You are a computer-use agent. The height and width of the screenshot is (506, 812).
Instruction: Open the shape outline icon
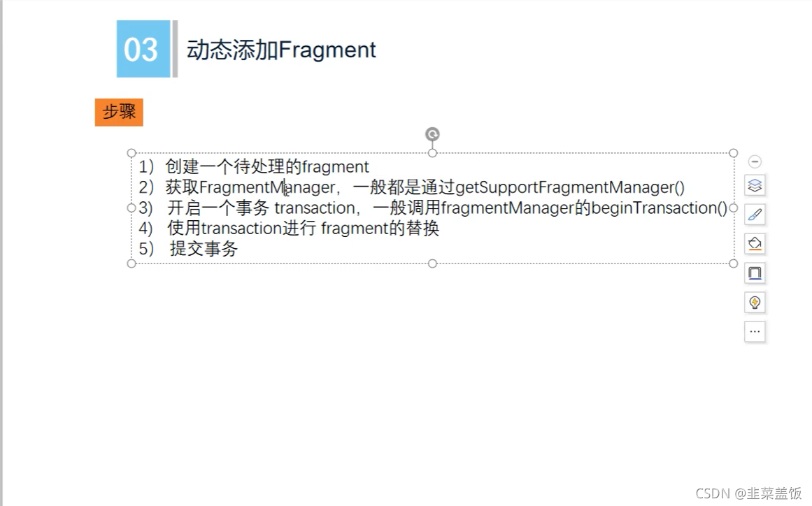tap(755, 273)
